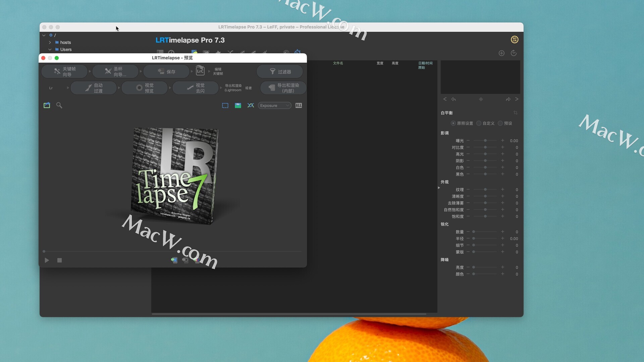Screen dimensions: 644x362
Task: Click the 对比度 contrast slider handle
Action: pos(485,147)
